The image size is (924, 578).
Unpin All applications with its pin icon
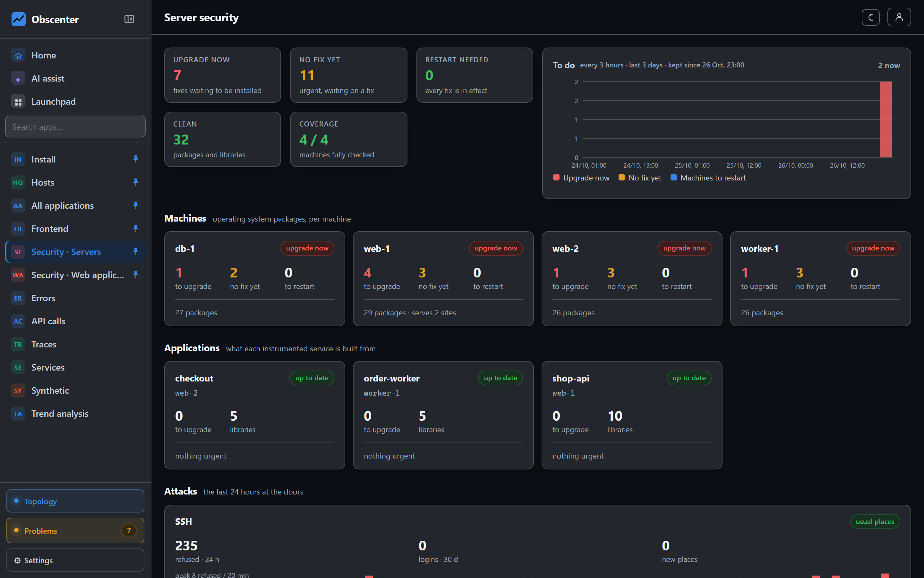135,205
